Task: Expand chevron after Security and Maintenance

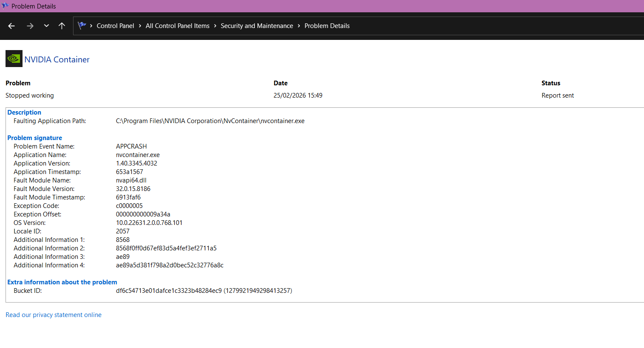Action: (299, 26)
